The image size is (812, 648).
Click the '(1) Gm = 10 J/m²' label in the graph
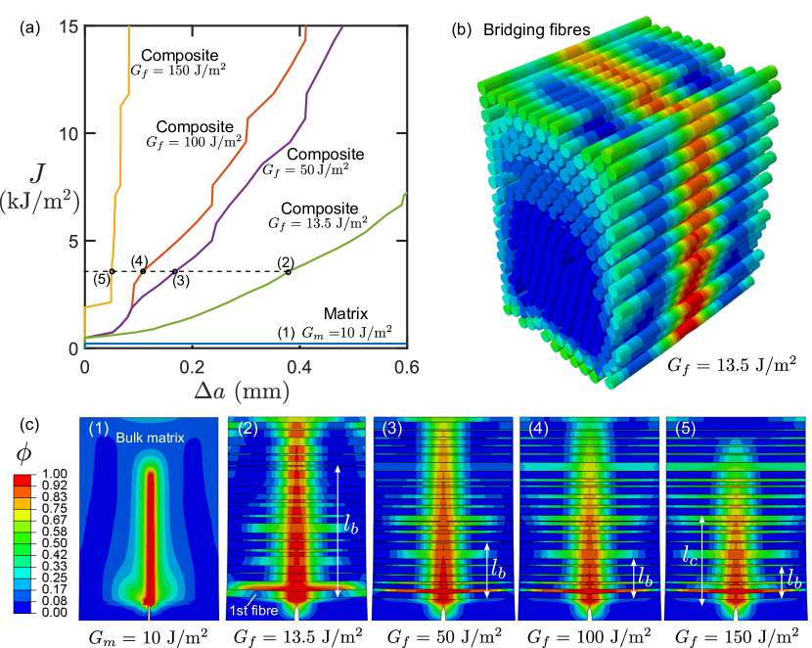point(334,332)
